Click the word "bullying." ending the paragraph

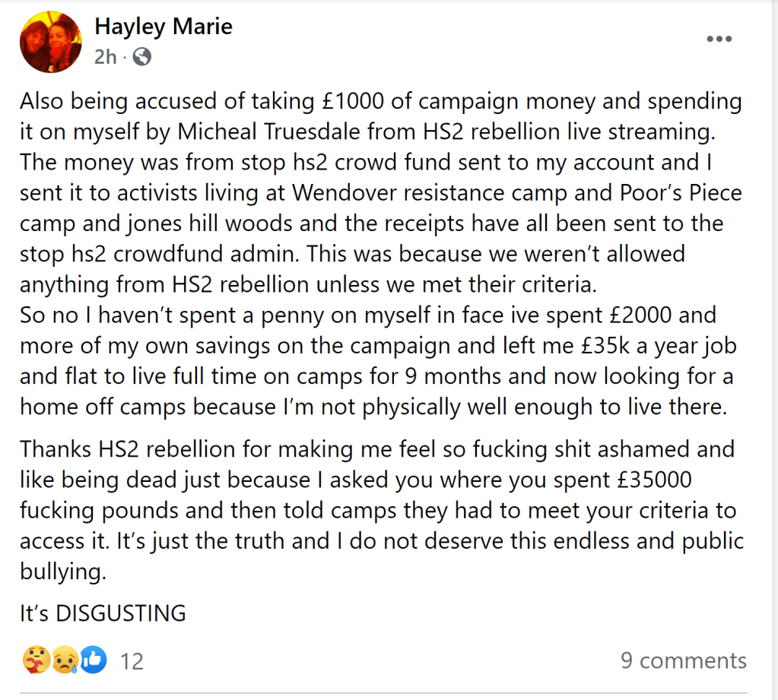pyautogui.click(x=63, y=572)
